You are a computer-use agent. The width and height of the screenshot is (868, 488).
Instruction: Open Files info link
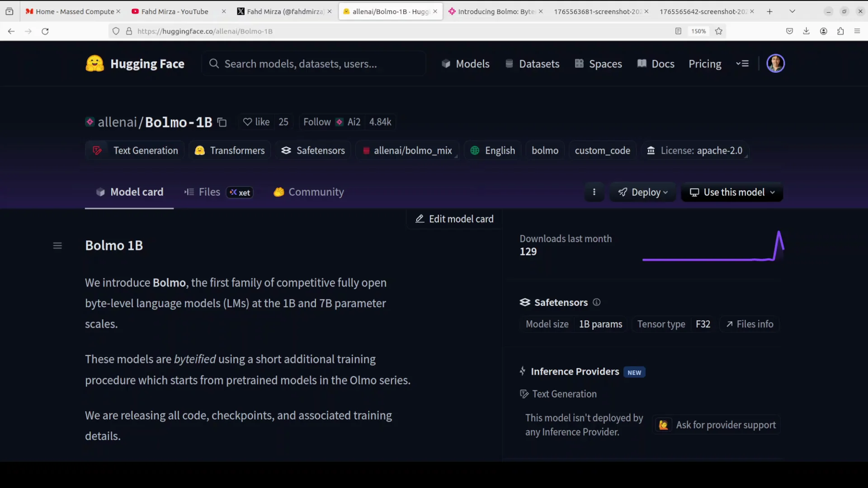tap(750, 324)
